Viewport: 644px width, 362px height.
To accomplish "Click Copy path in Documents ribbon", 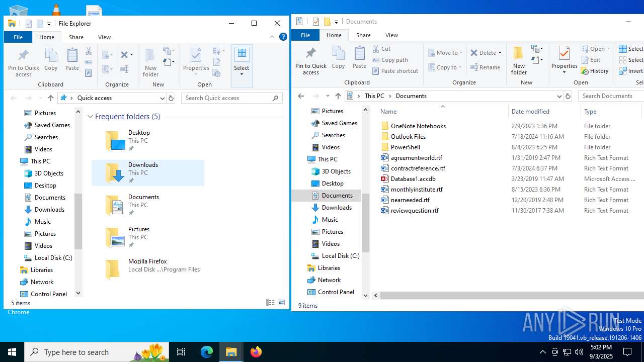I will click(390, 60).
